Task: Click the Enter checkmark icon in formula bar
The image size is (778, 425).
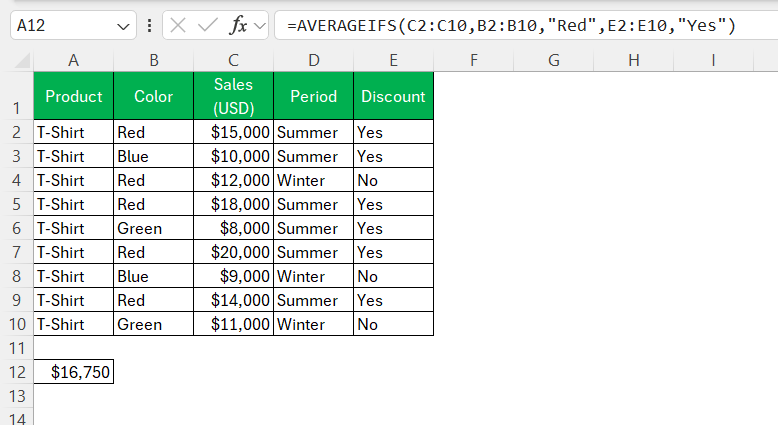Action: point(207,25)
